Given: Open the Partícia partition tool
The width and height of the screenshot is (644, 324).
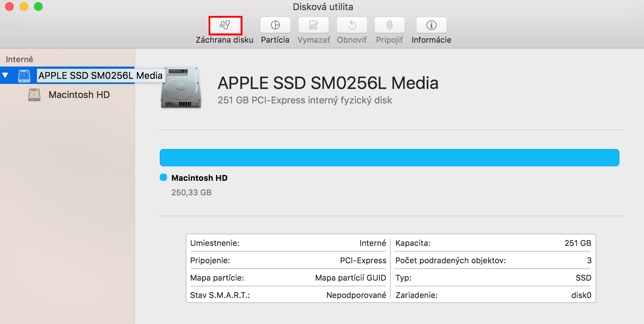Looking at the screenshot, I should (275, 25).
